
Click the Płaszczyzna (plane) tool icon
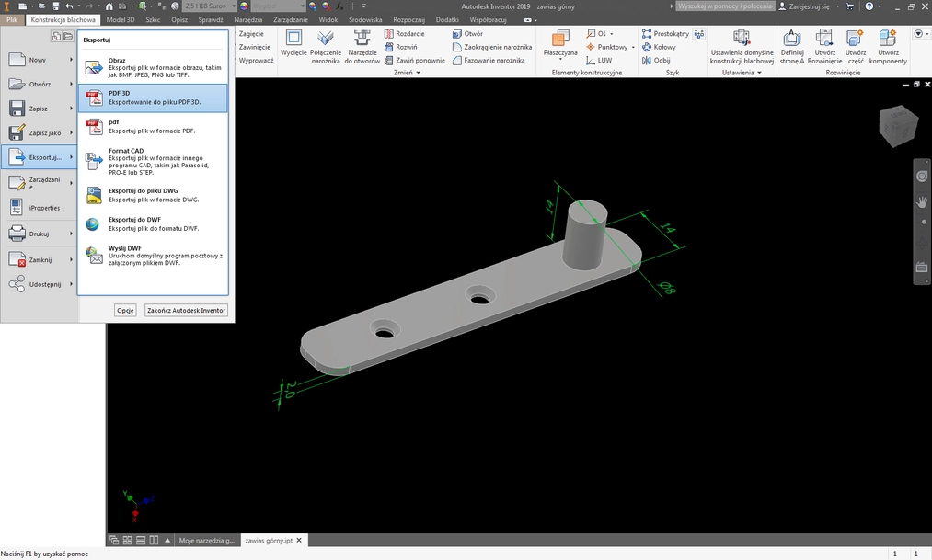coord(559,40)
